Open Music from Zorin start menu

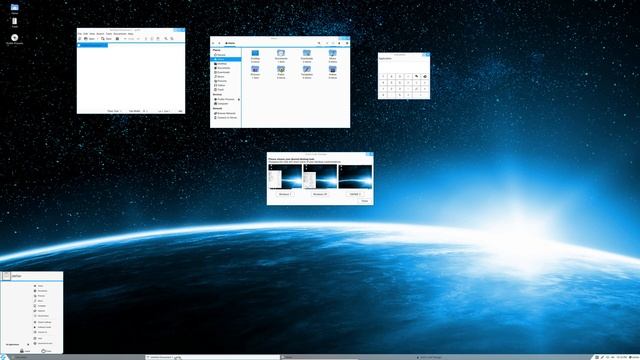(38, 301)
